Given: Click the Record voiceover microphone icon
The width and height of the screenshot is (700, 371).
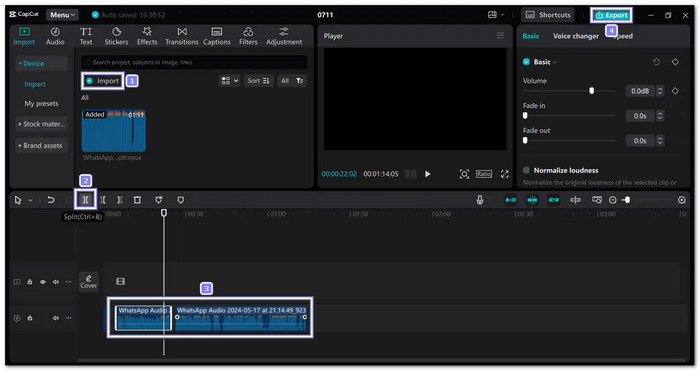Looking at the screenshot, I should click(x=479, y=200).
